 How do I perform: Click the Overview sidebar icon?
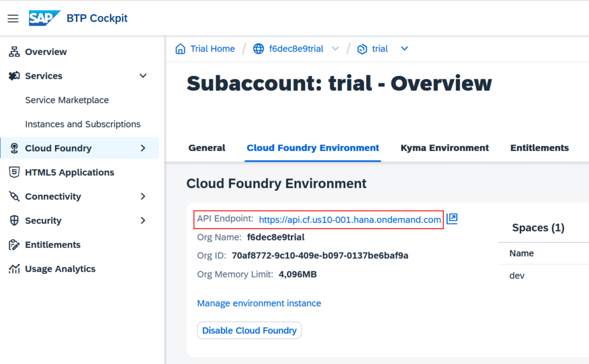tap(14, 52)
